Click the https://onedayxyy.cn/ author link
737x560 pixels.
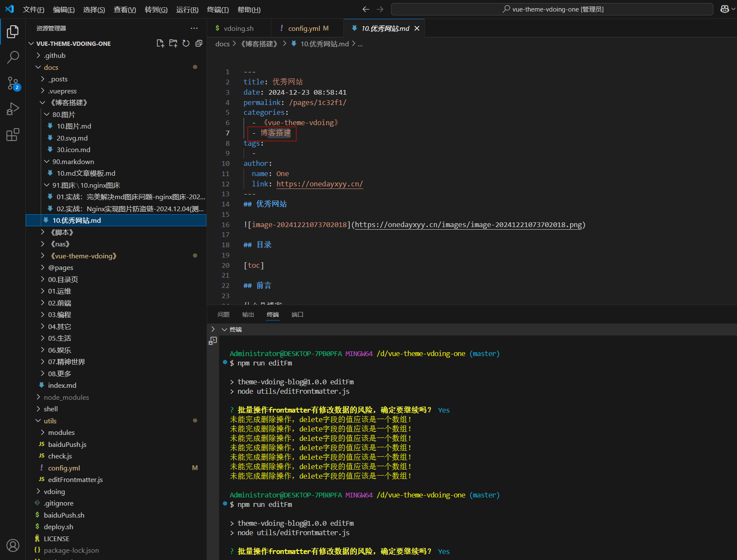[319, 184]
